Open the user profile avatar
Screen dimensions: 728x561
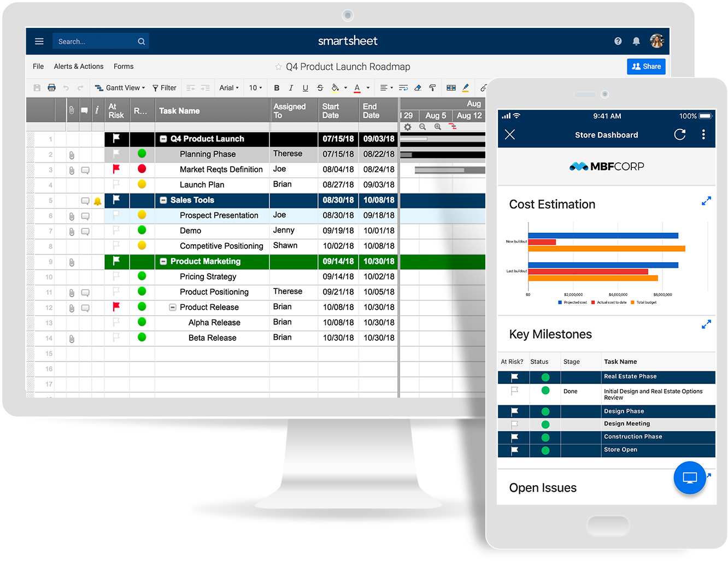point(656,40)
